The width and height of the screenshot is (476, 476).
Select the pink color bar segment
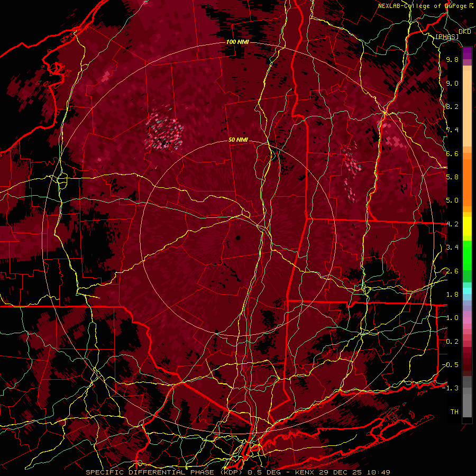tap(467, 321)
